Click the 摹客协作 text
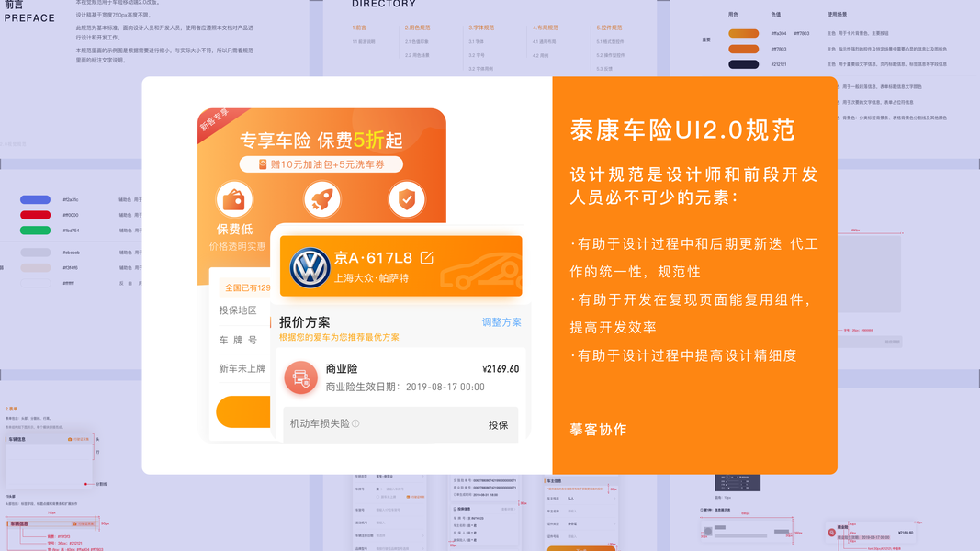 [x=598, y=430]
